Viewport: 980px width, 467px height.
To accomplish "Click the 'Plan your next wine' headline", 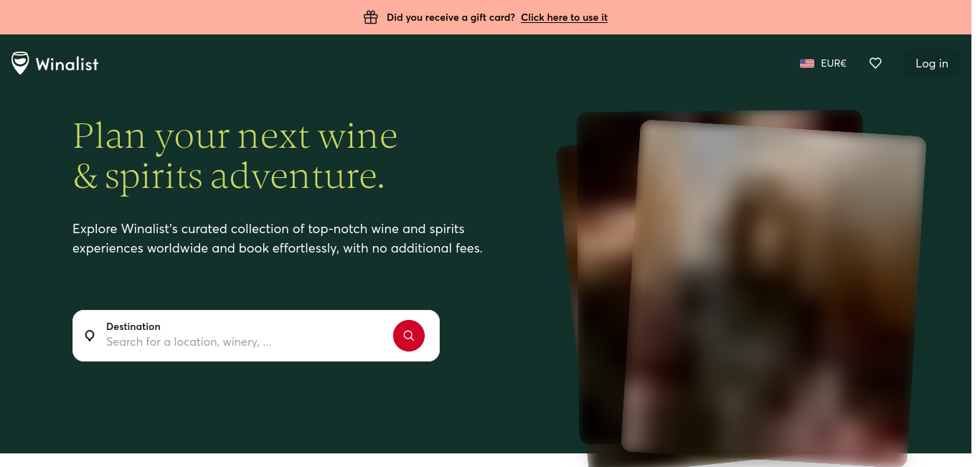I will pos(235,136).
